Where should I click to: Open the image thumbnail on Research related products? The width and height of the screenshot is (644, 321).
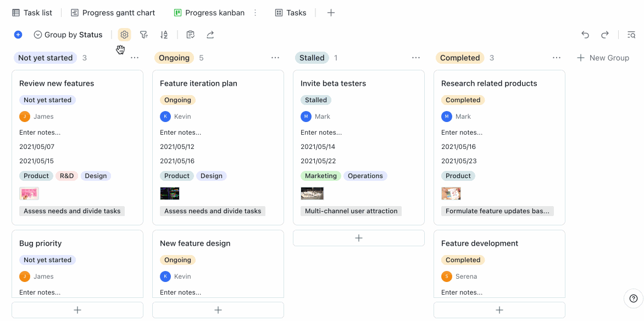point(451,193)
